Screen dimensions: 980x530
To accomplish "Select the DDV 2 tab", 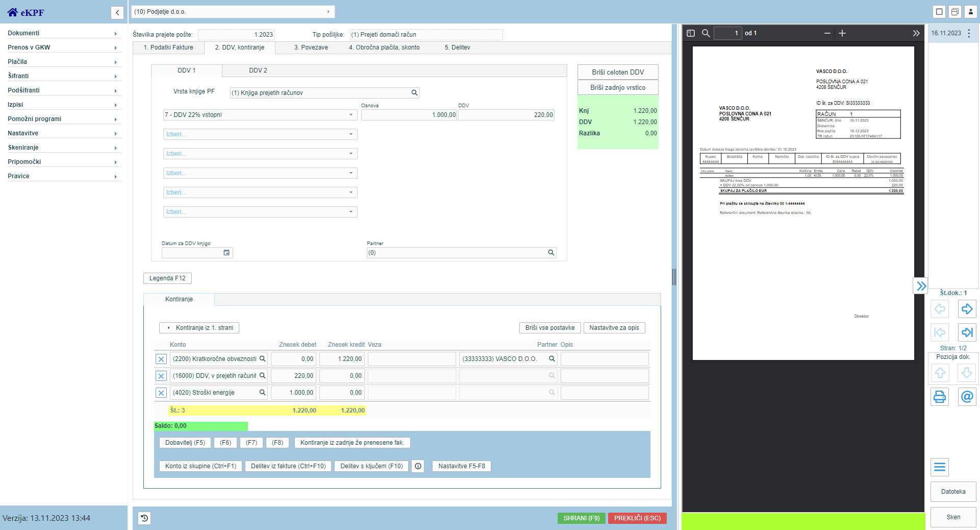I will tap(258, 70).
